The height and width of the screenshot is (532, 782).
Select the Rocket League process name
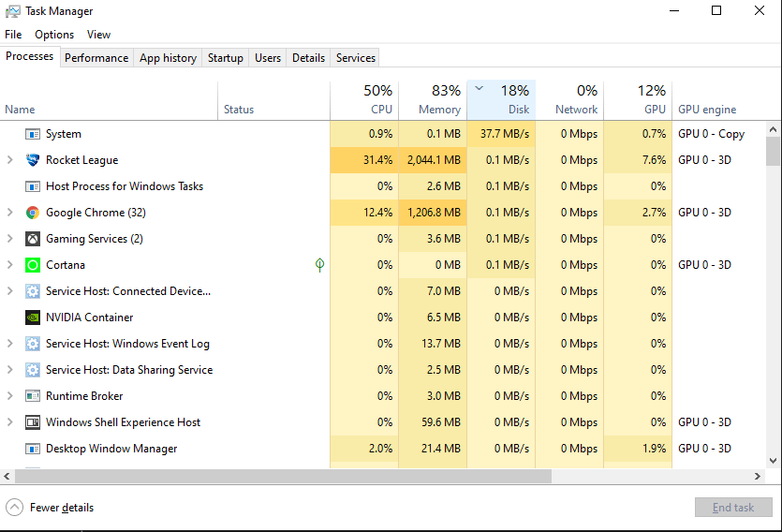pos(82,160)
